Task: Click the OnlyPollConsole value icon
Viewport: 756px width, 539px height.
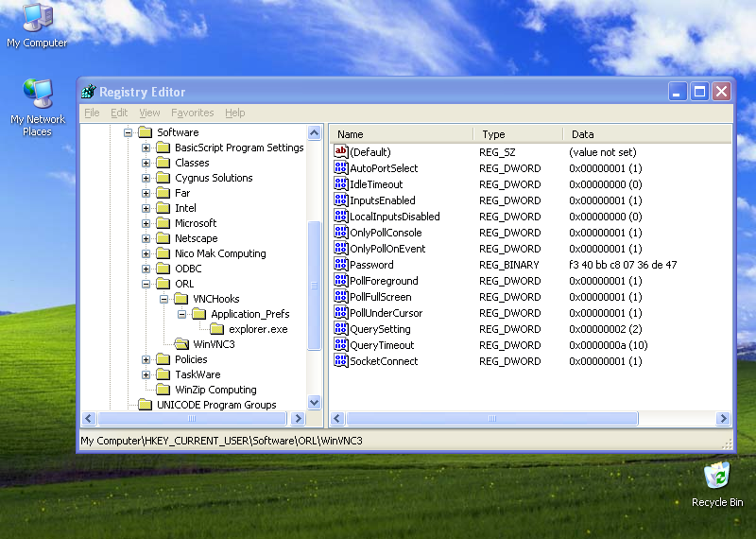Action: tap(341, 232)
